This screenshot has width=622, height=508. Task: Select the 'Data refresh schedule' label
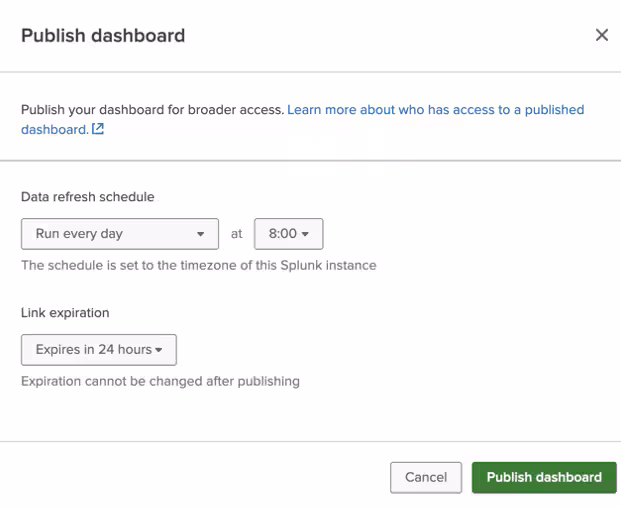[88, 197]
